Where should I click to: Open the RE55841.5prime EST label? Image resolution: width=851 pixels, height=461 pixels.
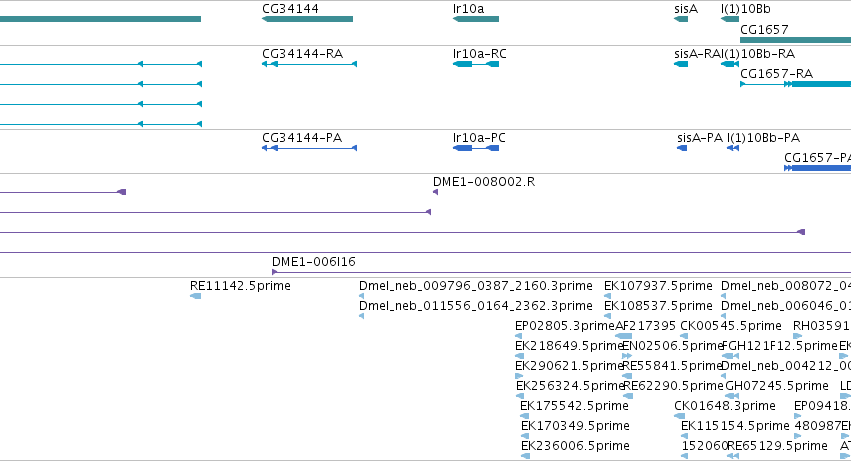pyautogui.click(x=672, y=366)
